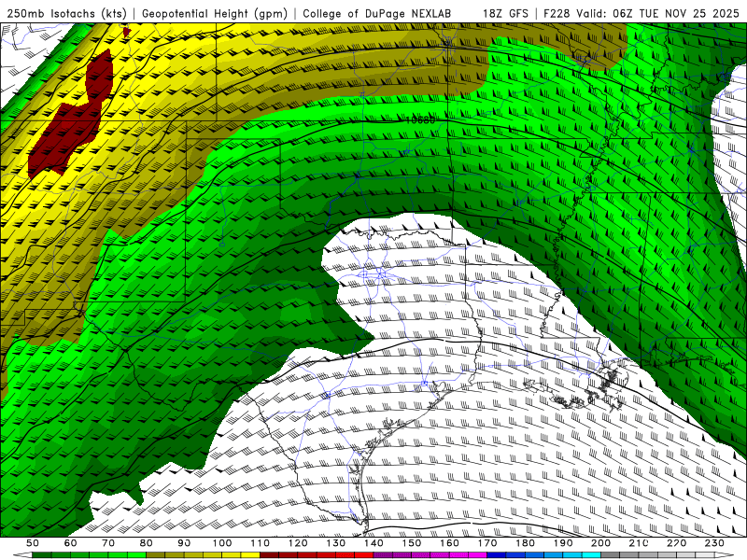Click the bright yellow swatch left of dark red
The width and height of the screenshot is (747, 560).
click(x=250, y=555)
